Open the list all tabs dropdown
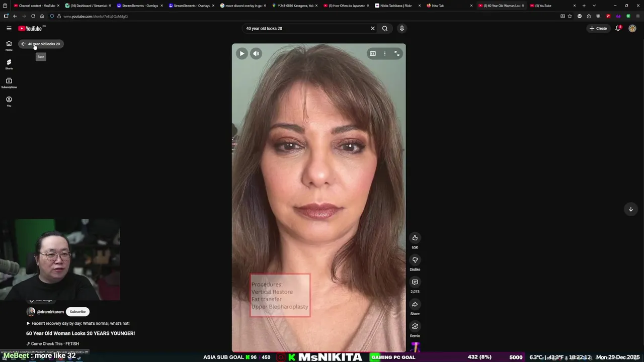Image resolution: width=644 pixels, height=362 pixels. point(594,6)
